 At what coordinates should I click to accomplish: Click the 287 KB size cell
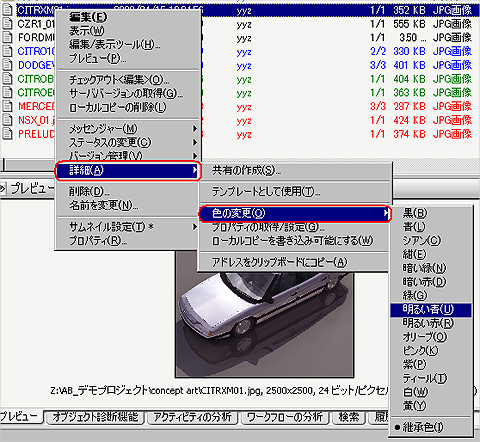pos(409,107)
